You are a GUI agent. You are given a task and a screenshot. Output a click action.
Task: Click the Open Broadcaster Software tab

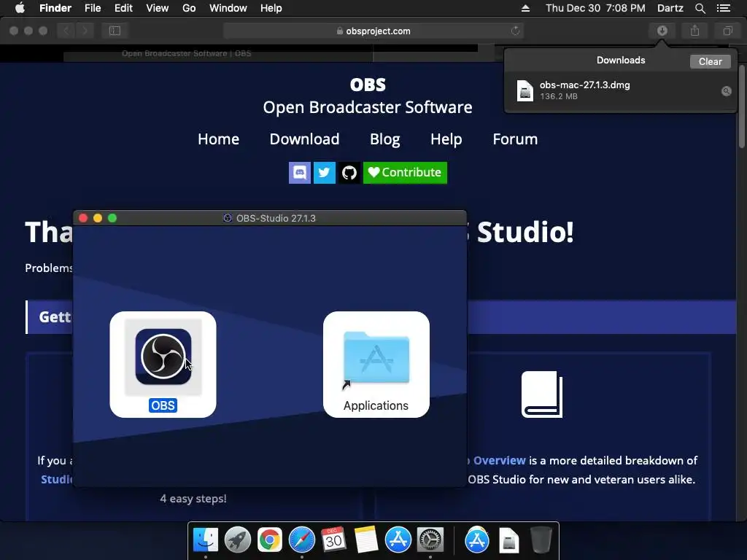click(x=186, y=53)
